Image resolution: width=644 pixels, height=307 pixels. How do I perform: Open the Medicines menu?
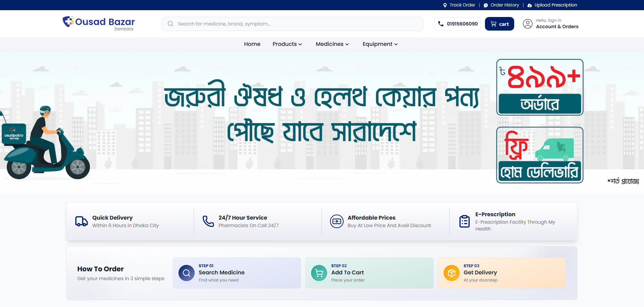[x=332, y=44]
